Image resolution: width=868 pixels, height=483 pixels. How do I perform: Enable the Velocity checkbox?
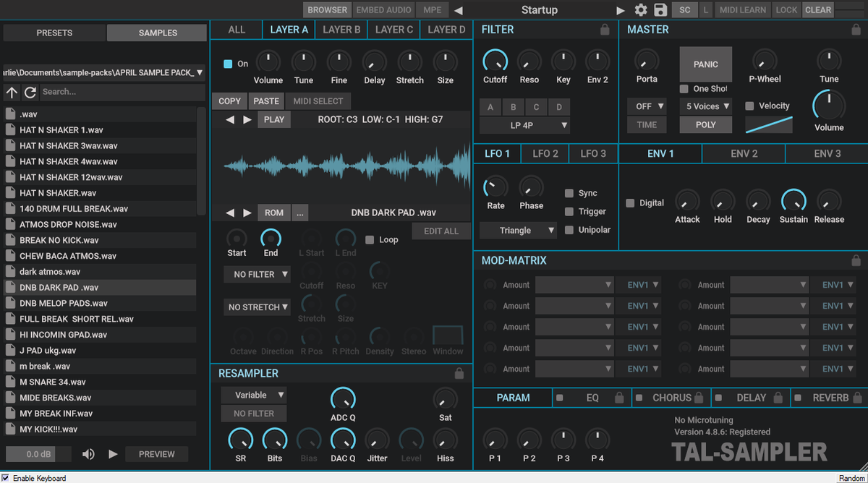pyautogui.click(x=749, y=106)
